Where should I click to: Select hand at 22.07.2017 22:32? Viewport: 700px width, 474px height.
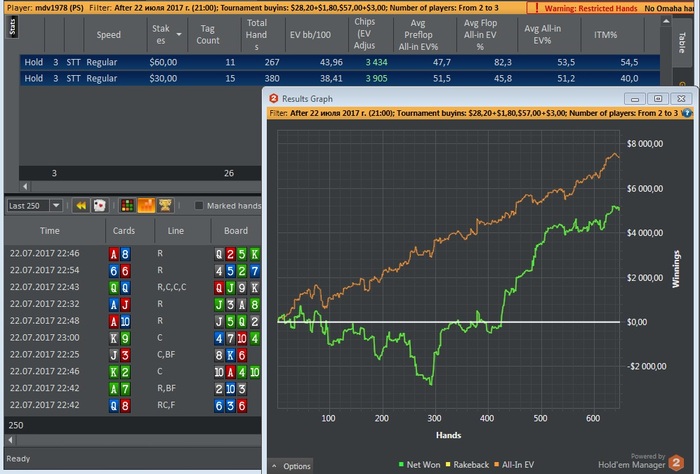(x=133, y=304)
